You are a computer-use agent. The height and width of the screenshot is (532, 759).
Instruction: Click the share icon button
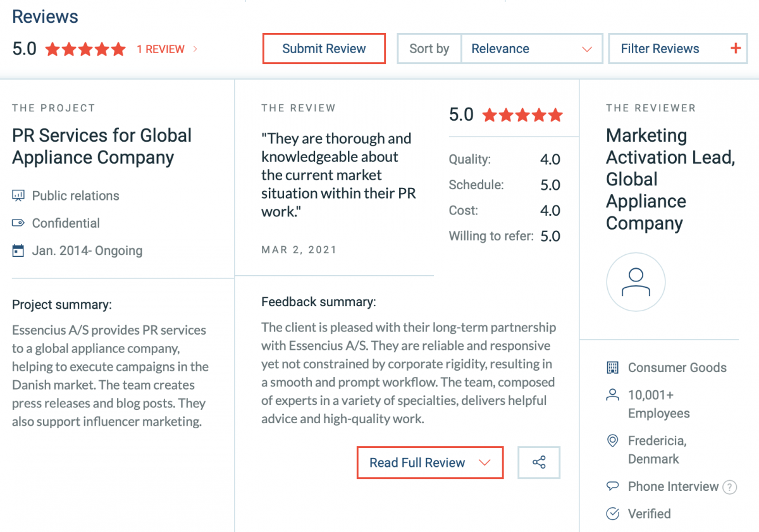coord(539,462)
